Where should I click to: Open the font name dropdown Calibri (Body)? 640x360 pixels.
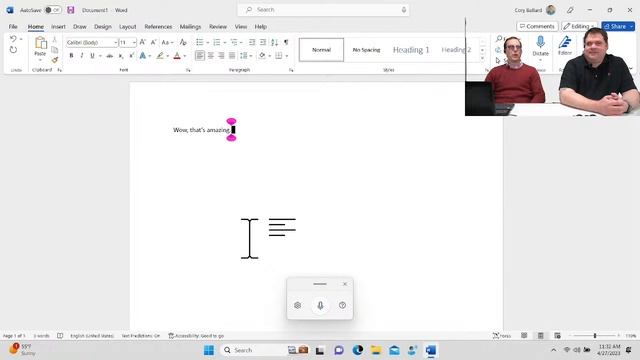point(116,42)
